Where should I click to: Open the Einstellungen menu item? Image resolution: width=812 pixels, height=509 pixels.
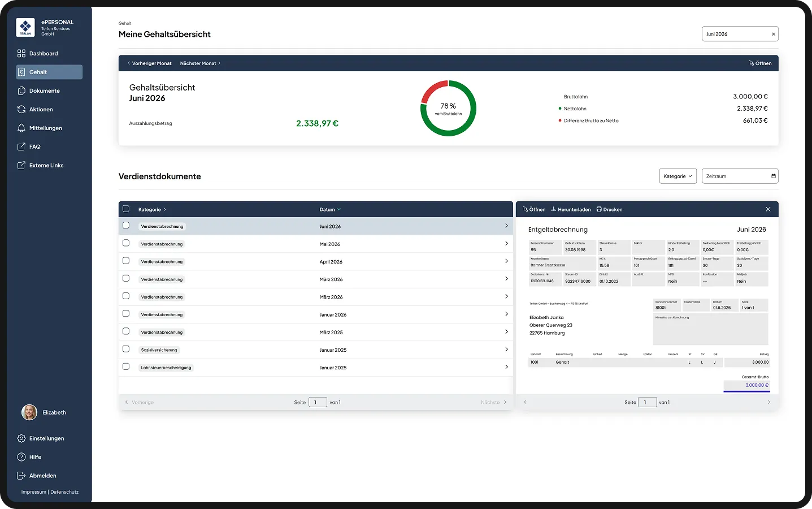pyautogui.click(x=49, y=438)
